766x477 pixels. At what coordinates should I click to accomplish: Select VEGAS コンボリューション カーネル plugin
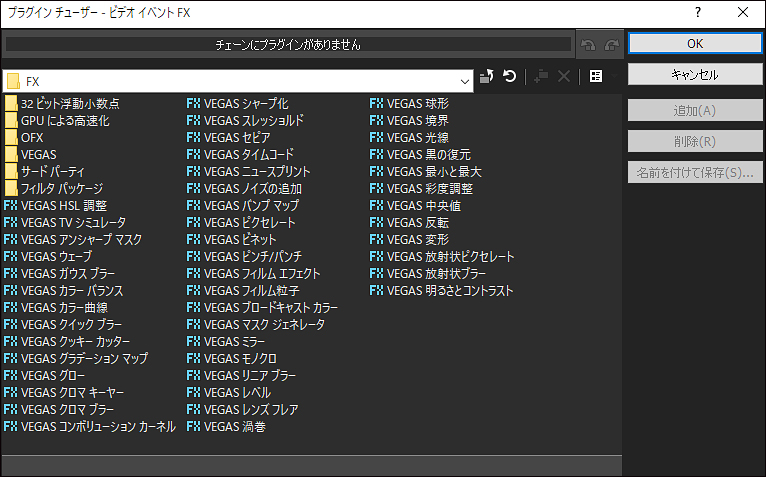click(x=90, y=427)
